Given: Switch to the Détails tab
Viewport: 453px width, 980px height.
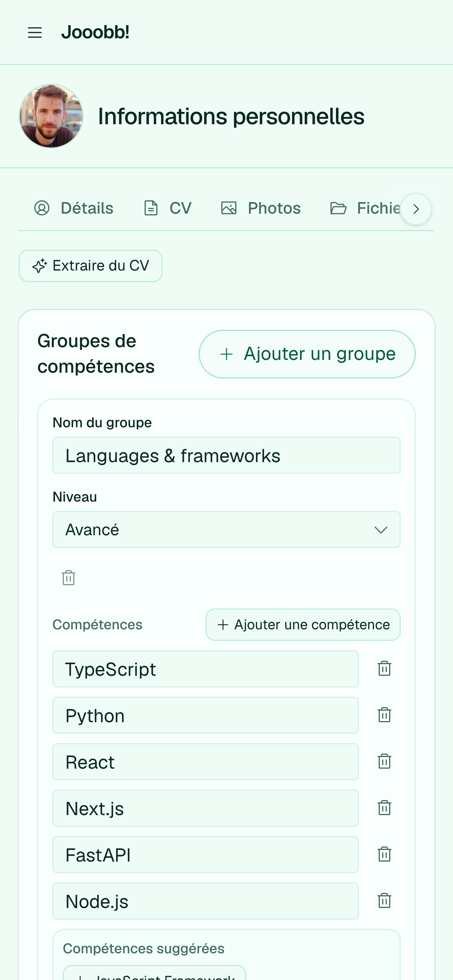Looking at the screenshot, I should (x=74, y=208).
